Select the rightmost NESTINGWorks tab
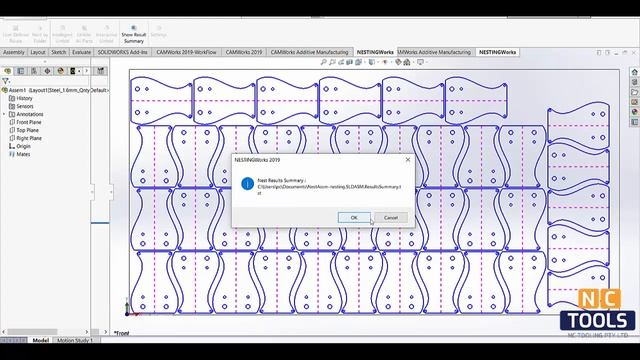640x360 pixels. click(x=498, y=52)
